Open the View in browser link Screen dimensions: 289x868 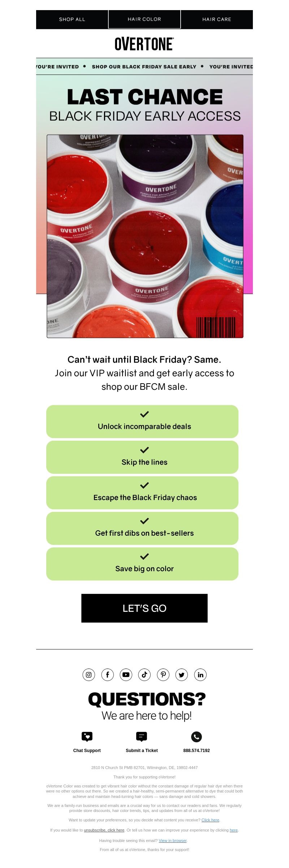(173, 841)
